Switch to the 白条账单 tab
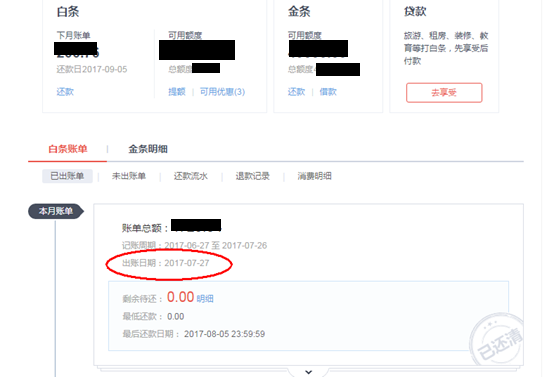Viewport: 554px width, 377px height. [x=67, y=149]
